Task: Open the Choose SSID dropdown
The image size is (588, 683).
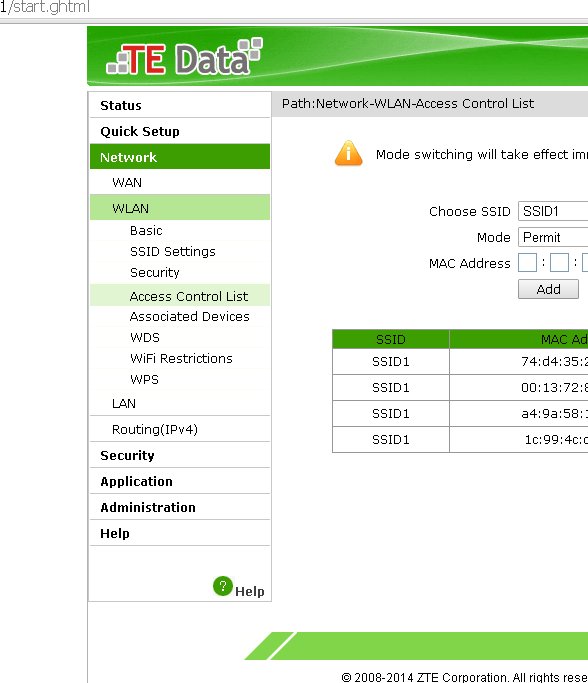Action: (553, 211)
